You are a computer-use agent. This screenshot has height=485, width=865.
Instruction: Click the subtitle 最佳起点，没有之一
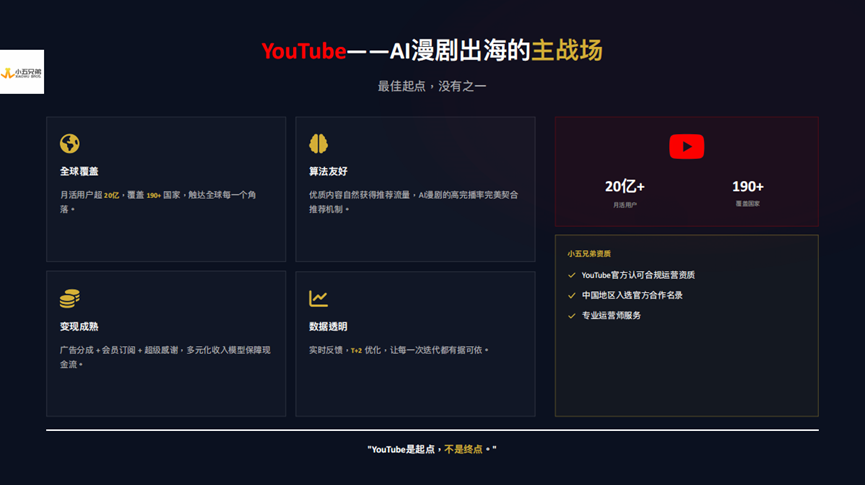pos(432,86)
